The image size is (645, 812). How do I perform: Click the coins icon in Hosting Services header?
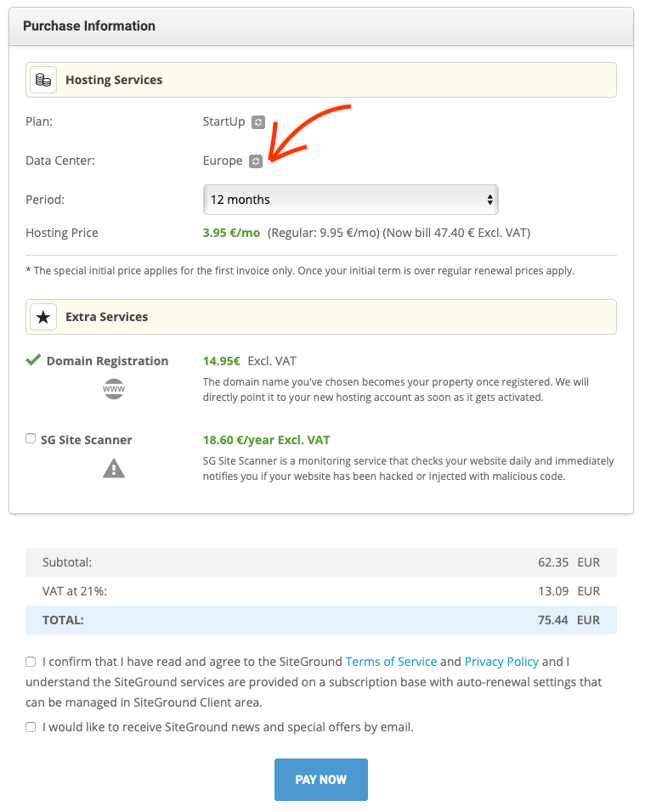[x=43, y=80]
